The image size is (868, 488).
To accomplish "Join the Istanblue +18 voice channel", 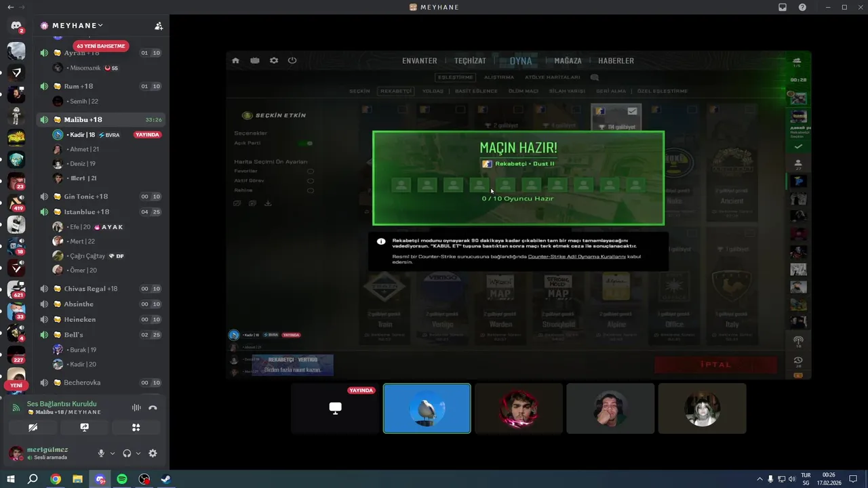I will pos(102,212).
